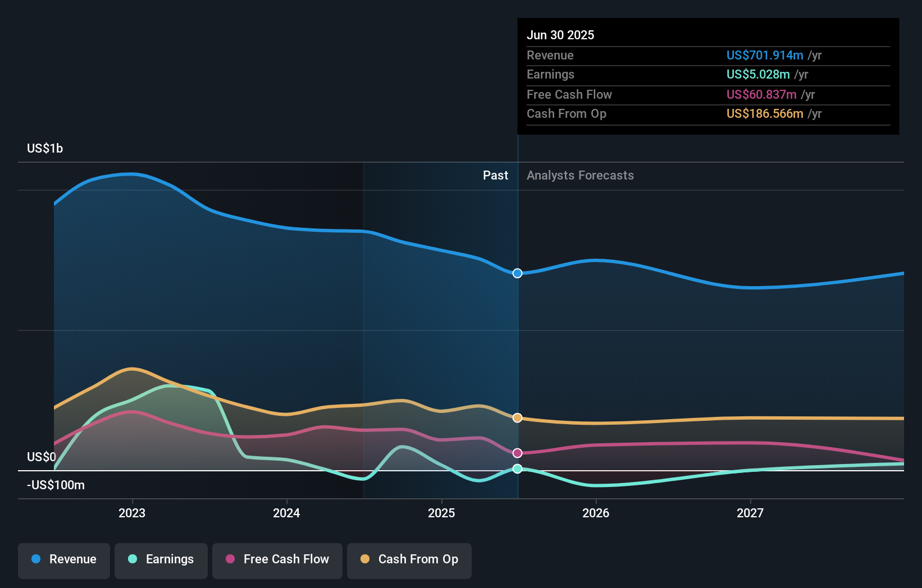Click the US$0 y-axis label

tap(42, 457)
